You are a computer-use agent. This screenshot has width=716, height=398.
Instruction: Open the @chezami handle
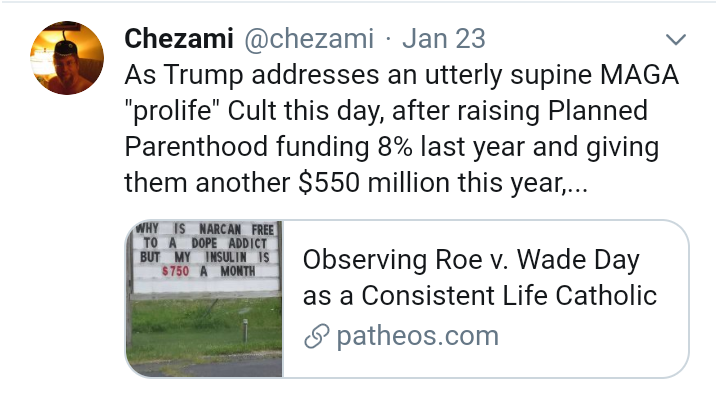pos(309,39)
